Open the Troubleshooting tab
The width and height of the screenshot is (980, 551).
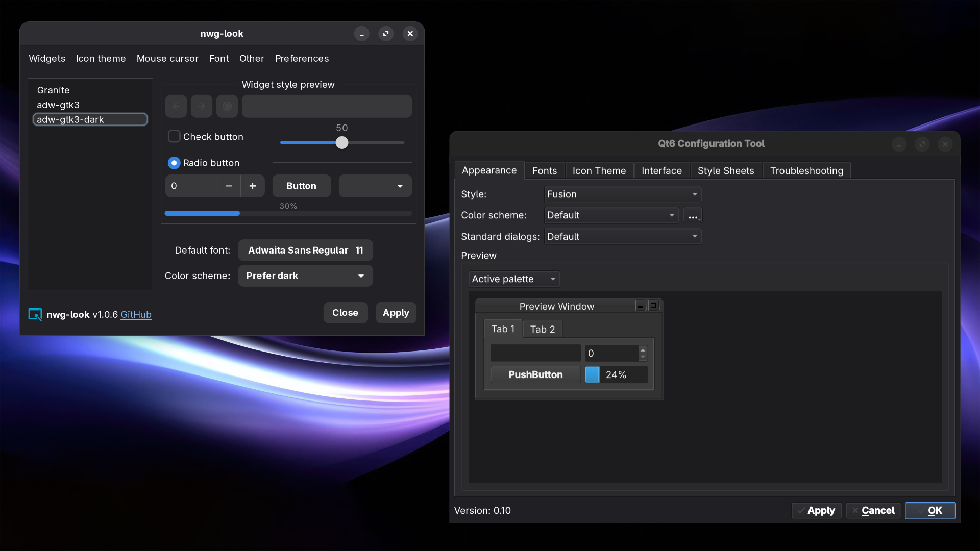(x=806, y=171)
